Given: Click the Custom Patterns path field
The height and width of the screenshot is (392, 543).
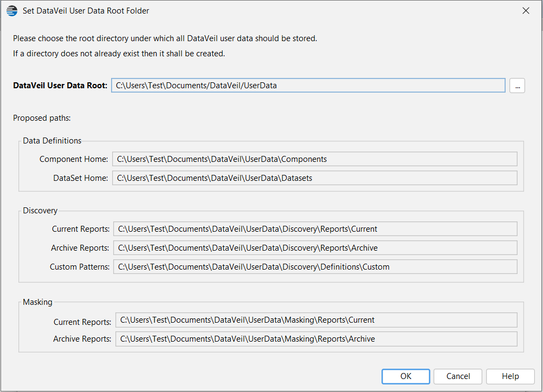Looking at the screenshot, I should 315,267.
